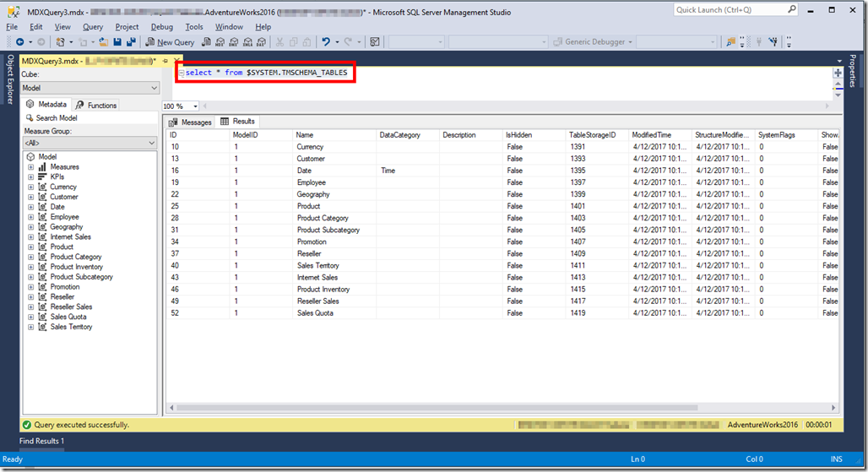Close the MDXQuery3.mdx tab
868x472 pixels.
tap(176, 61)
